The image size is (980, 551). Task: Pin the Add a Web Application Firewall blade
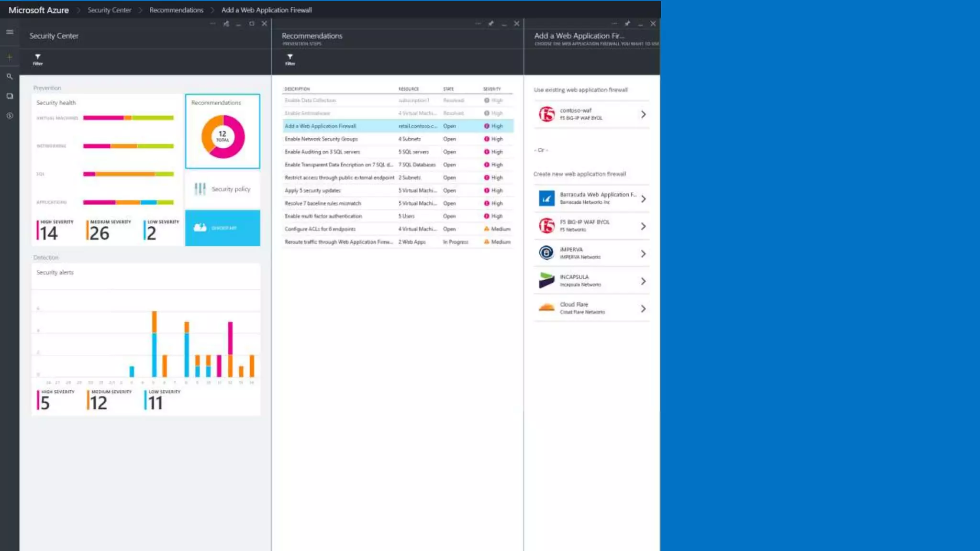pos(627,23)
